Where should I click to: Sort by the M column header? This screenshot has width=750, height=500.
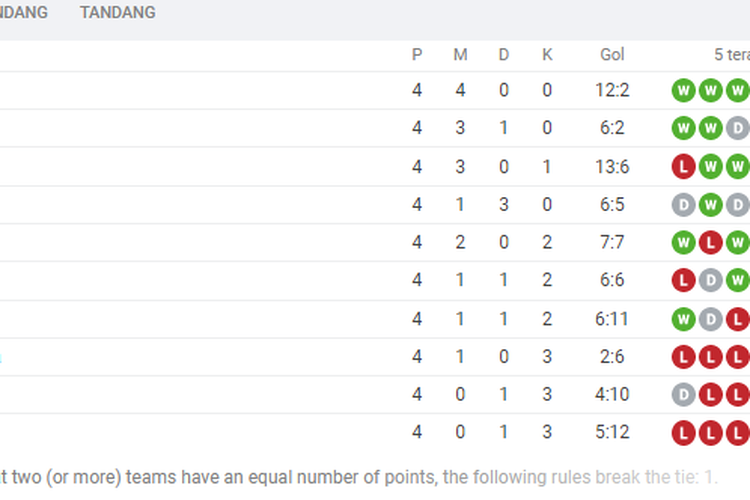click(460, 55)
